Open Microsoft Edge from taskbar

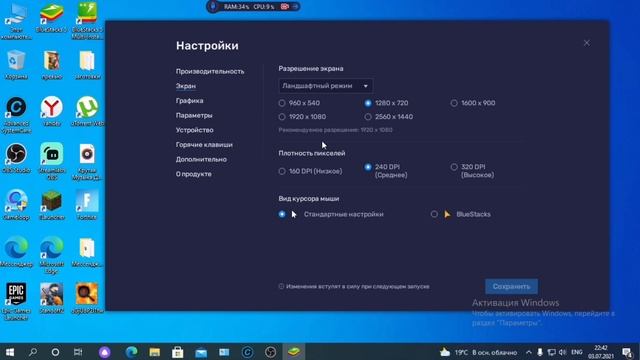click(x=131, y=352)
